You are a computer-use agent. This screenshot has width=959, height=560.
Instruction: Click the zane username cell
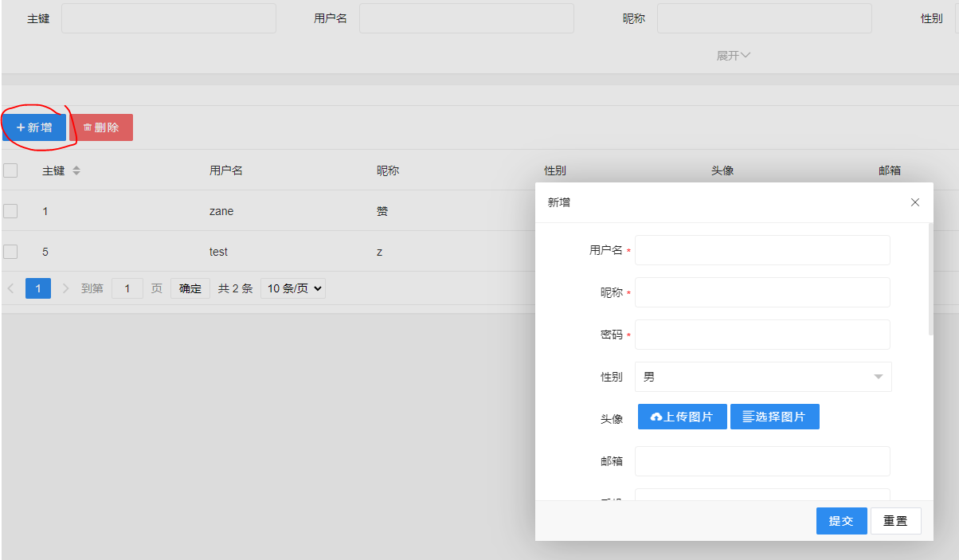coord(221,211)
